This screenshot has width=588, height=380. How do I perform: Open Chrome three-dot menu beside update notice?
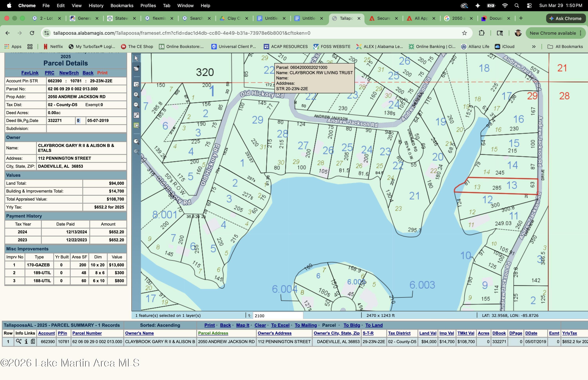581,33
